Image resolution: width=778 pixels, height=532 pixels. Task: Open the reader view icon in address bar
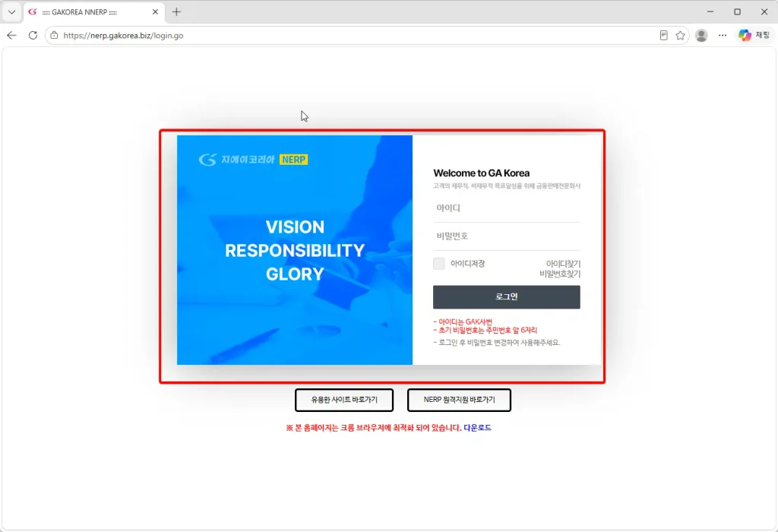point(663,35)
